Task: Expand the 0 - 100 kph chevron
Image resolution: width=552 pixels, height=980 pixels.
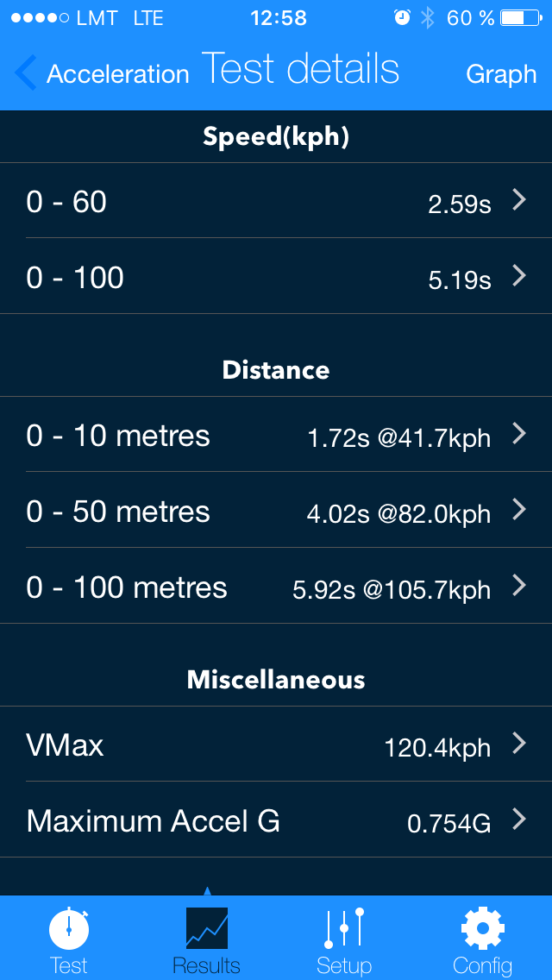Action: pos(519,276)
